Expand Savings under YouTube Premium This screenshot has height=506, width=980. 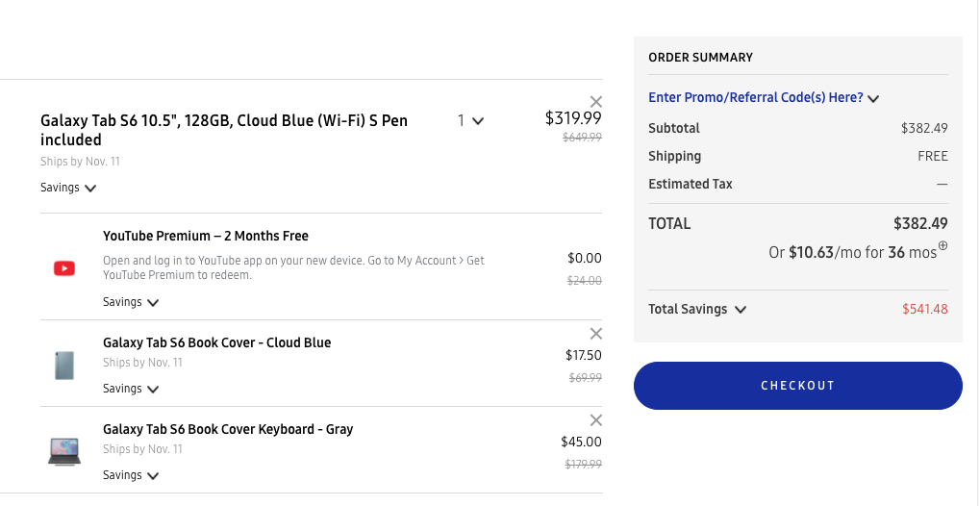131,302
